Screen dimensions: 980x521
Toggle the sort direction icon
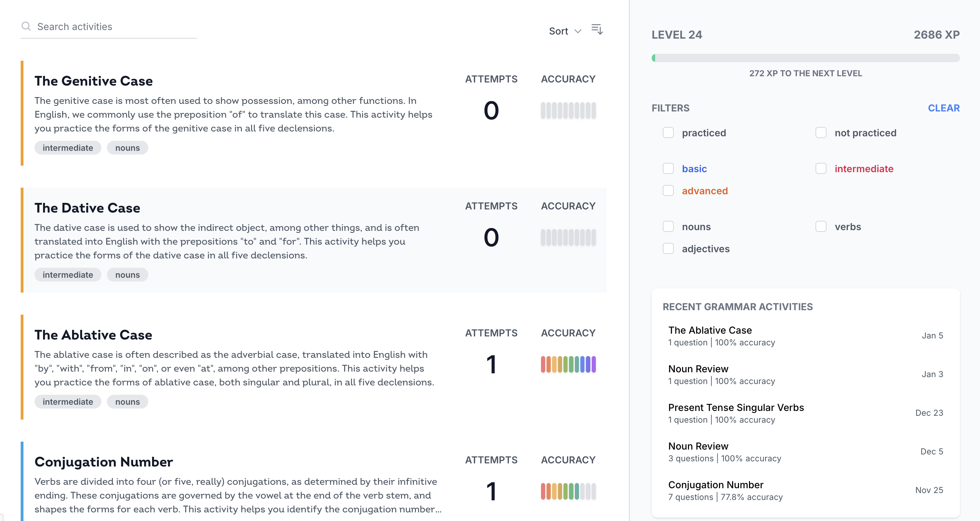pyautogui.click(x=597, y=29)
